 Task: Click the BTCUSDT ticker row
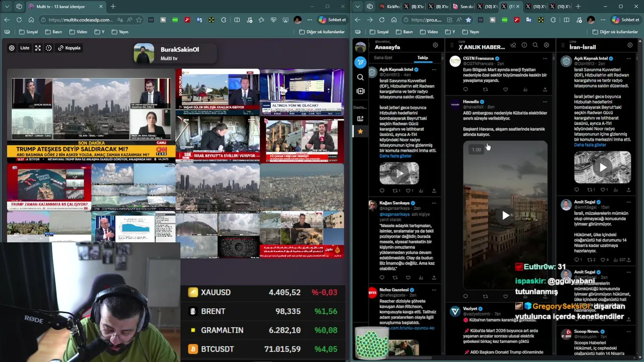coord(263,349)
